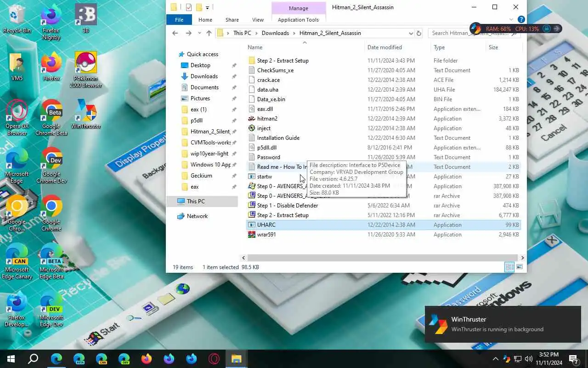Expand the address bar history dropdown
The image size is (588, 368).
coord(411,33)
